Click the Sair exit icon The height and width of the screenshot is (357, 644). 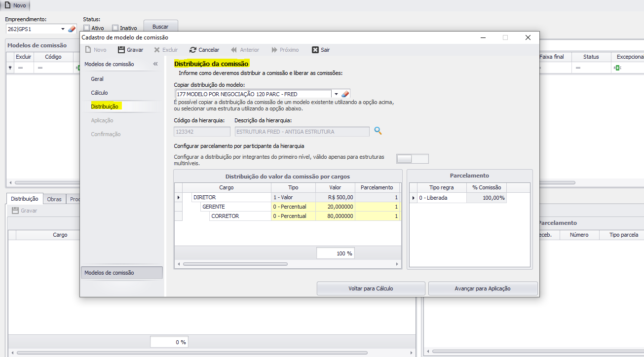(315, 50)
